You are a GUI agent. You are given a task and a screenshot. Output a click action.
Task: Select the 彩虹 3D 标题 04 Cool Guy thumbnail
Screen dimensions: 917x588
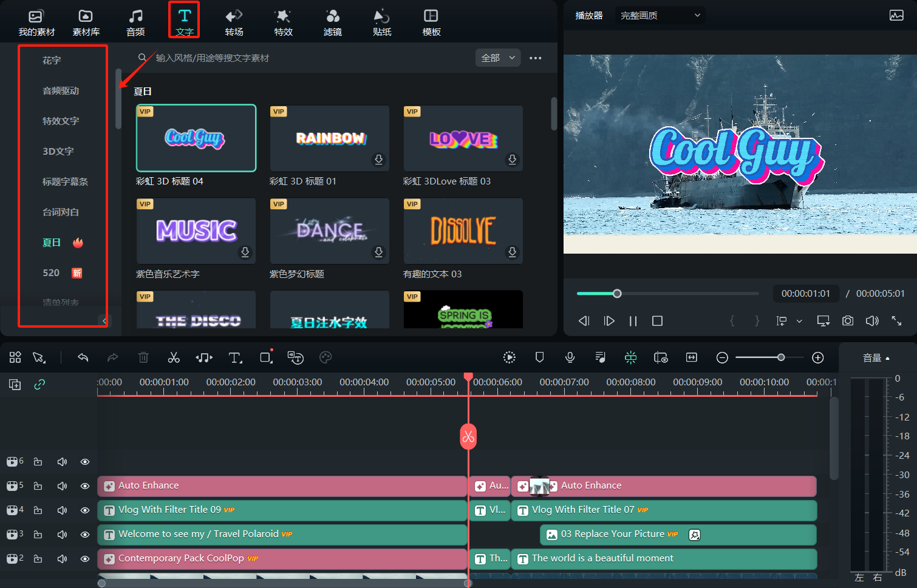coord(196,138)
